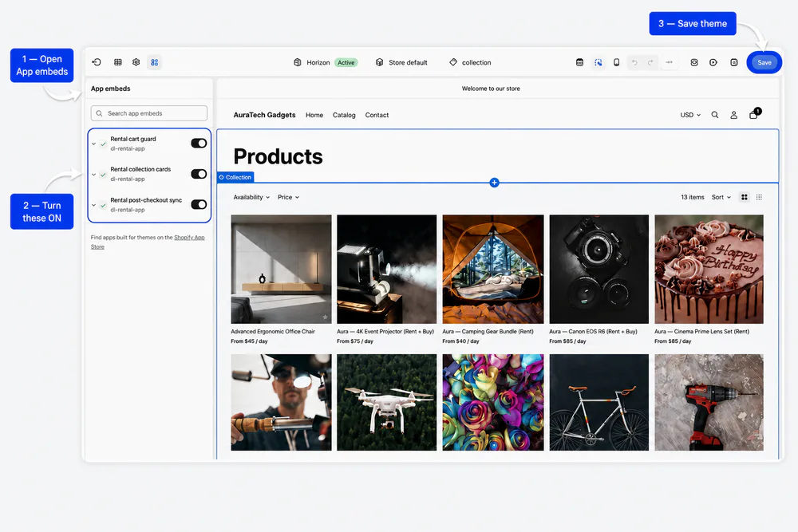Open the bicycle product image

point(599,402)
